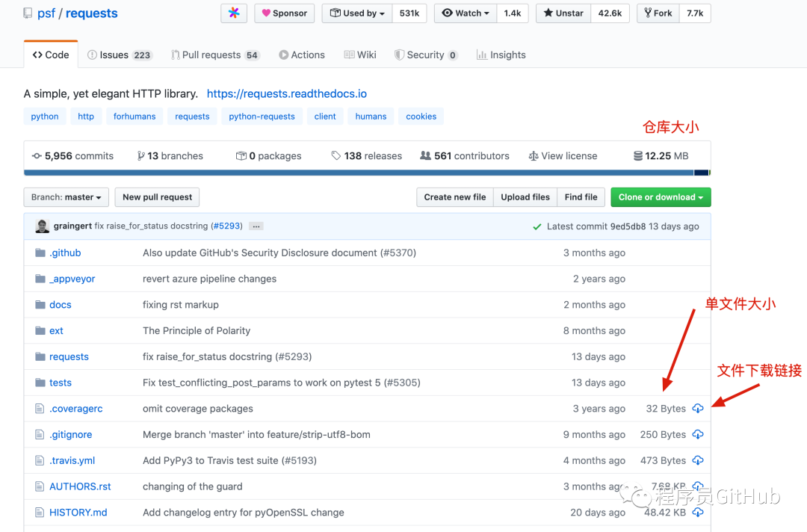The image size is (807, 532).
Task: Click the .travis.yml file icon
Action: [40, 460]
